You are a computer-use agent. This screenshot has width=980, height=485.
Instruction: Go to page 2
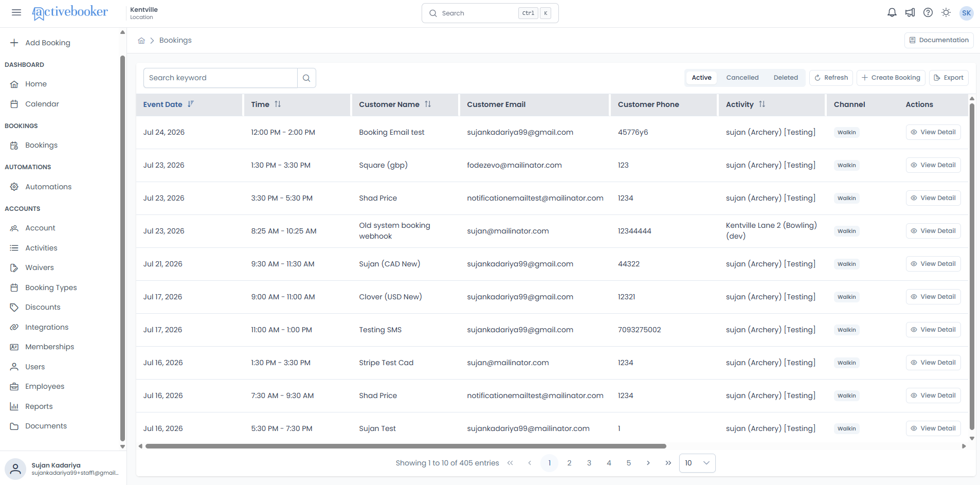pos(569,463)
